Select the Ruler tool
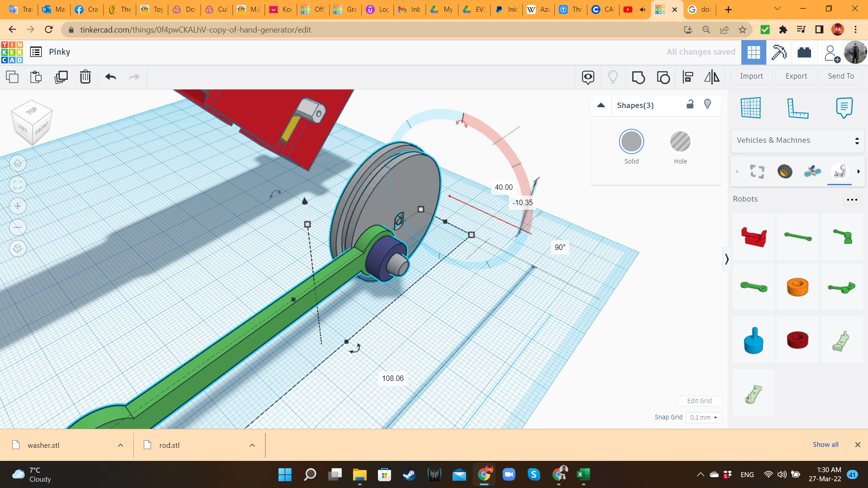 pyautogui.click(x=797, y=108)
